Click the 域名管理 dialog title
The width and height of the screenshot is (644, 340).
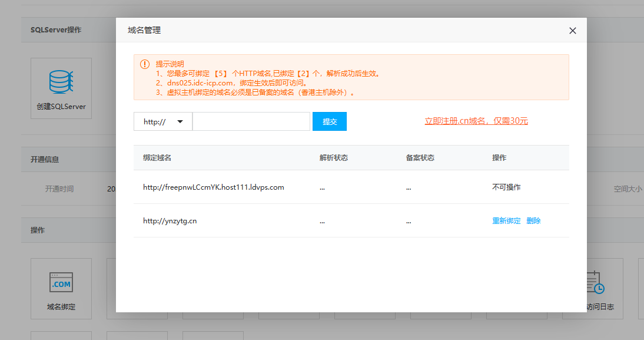tap(144, 30)
